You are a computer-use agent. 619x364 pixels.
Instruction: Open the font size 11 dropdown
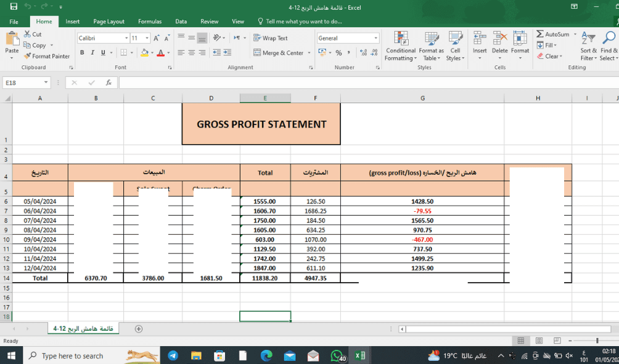pyautogui.click(x=147, y=38)
